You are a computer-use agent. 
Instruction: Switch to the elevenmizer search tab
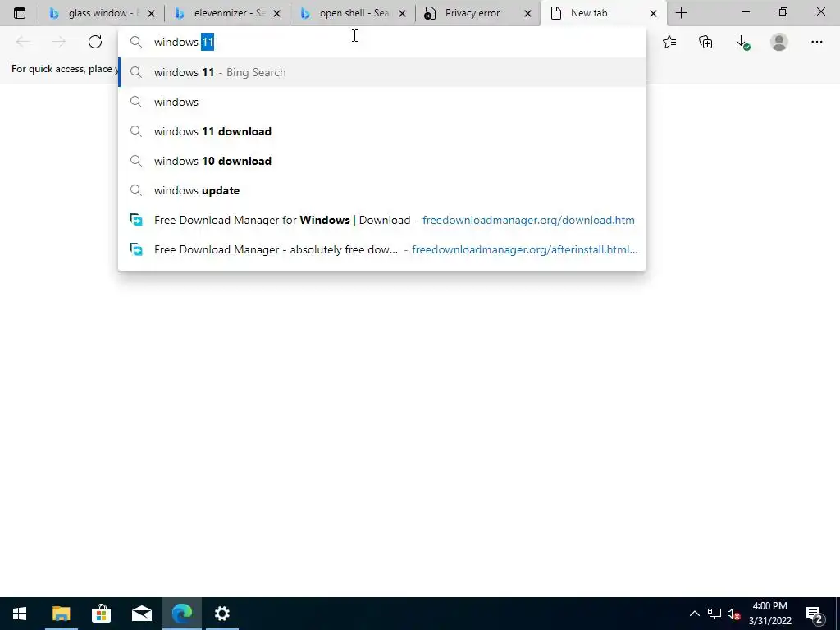pyautogui.click(x=226, y=13)
